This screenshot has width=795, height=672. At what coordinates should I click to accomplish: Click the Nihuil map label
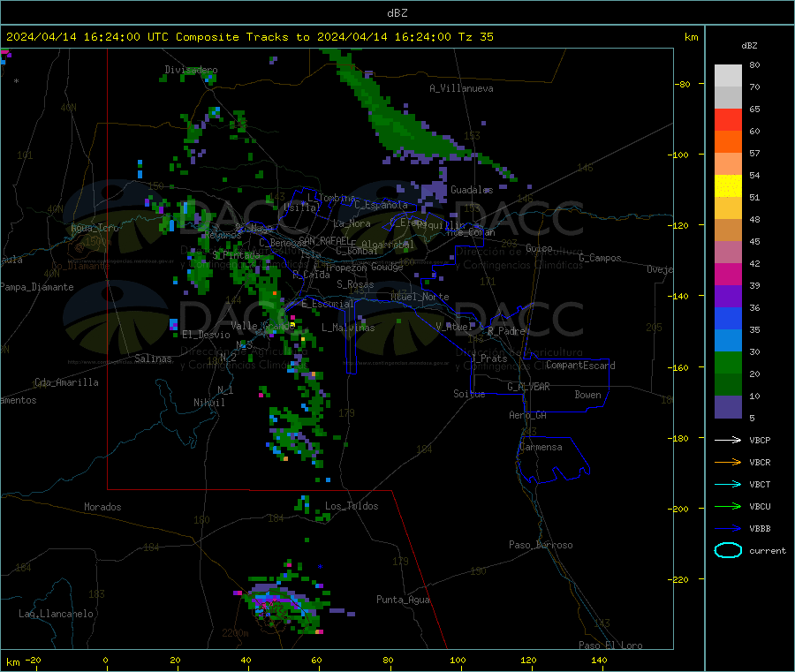208,403
